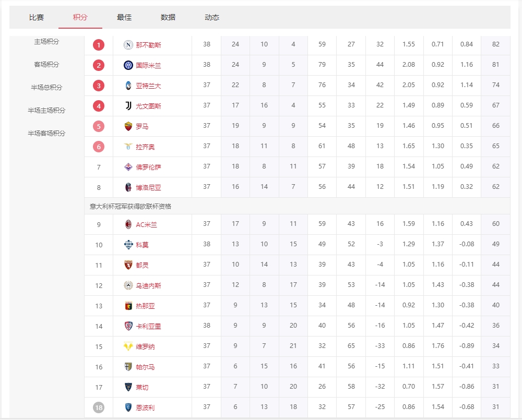Click the 卡利亚里 team badge
The image size is (522, 420).
(127, 326)
